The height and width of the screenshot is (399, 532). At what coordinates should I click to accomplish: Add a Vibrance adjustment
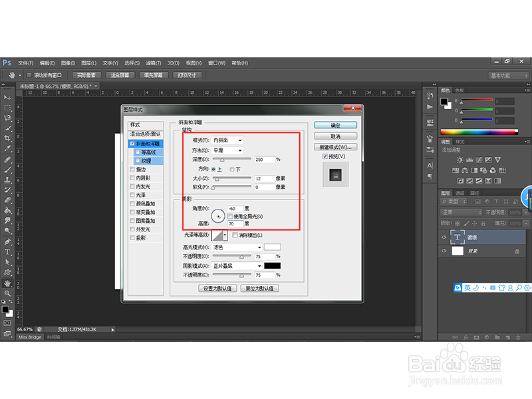(497, 160)
